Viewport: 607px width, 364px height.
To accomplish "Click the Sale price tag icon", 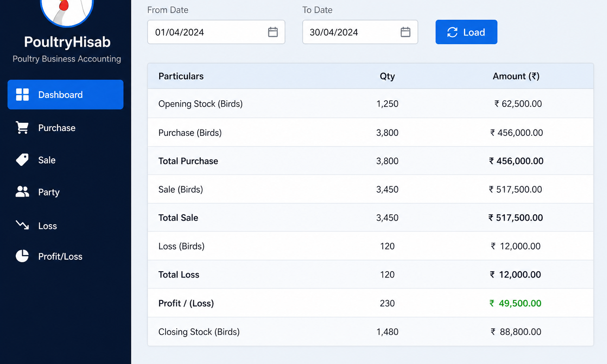I will pos(22,160).
